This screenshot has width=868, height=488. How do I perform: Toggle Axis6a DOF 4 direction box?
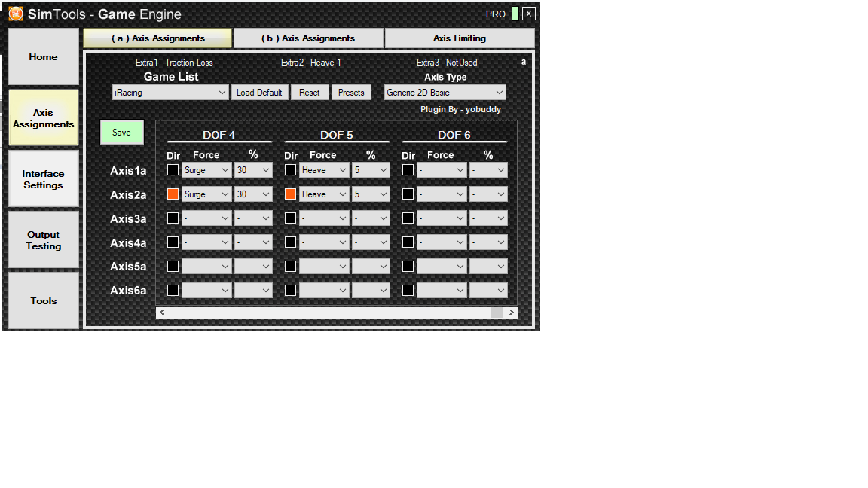click(173, 290)
